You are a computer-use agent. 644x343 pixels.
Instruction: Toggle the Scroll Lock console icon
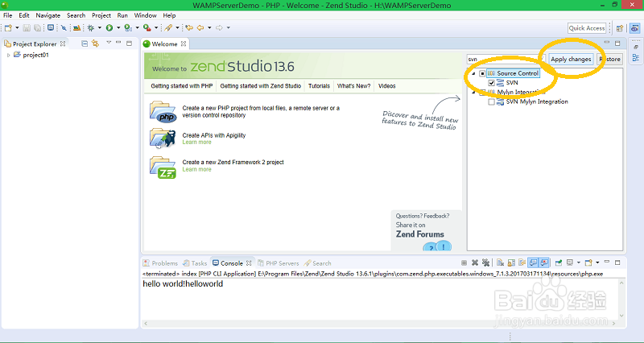click(511, 263)
